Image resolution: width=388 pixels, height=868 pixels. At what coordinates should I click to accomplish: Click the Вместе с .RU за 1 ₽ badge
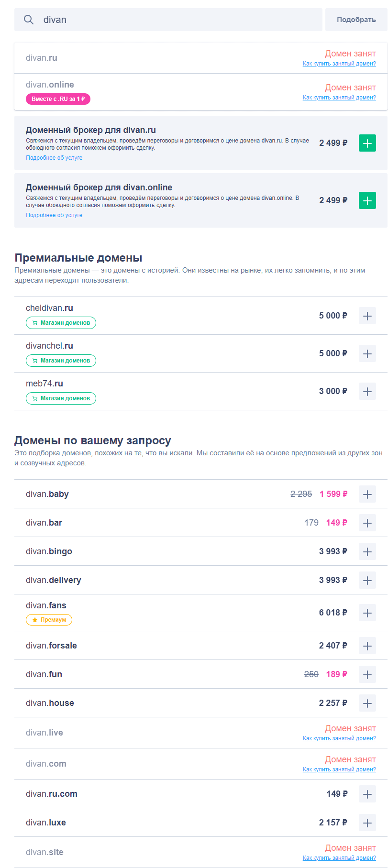(58, 99)
